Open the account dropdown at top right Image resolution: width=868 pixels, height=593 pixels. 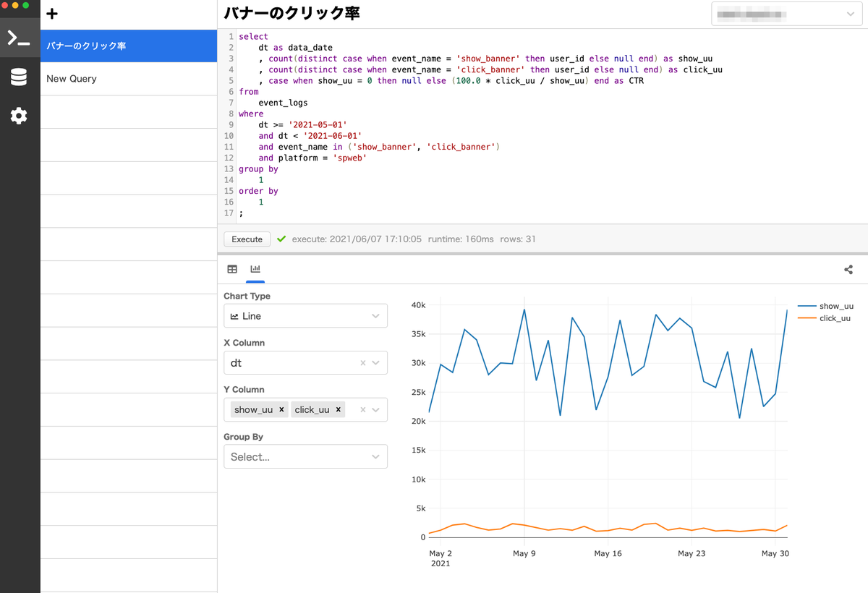pyautogui.click(x=787, y=14)
